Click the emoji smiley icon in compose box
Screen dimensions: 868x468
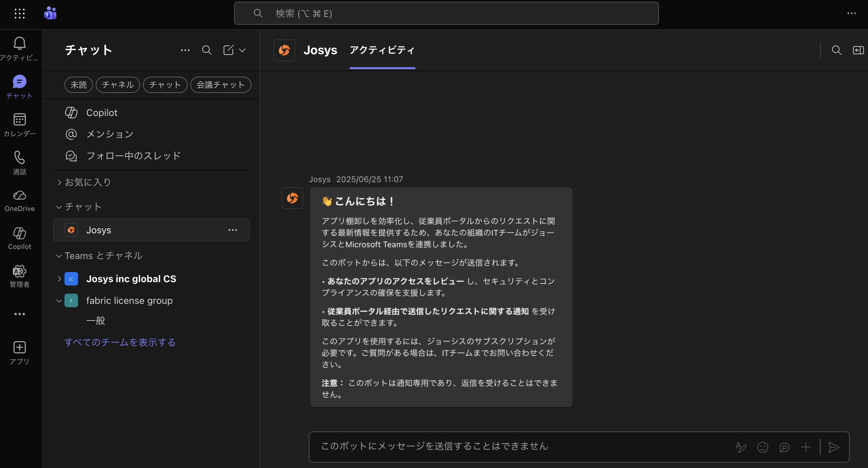click(x=762, y=447)
